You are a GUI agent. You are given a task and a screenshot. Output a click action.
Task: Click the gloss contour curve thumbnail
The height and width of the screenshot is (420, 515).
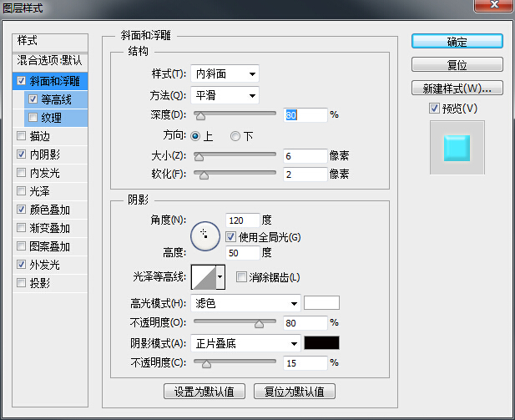203,277
